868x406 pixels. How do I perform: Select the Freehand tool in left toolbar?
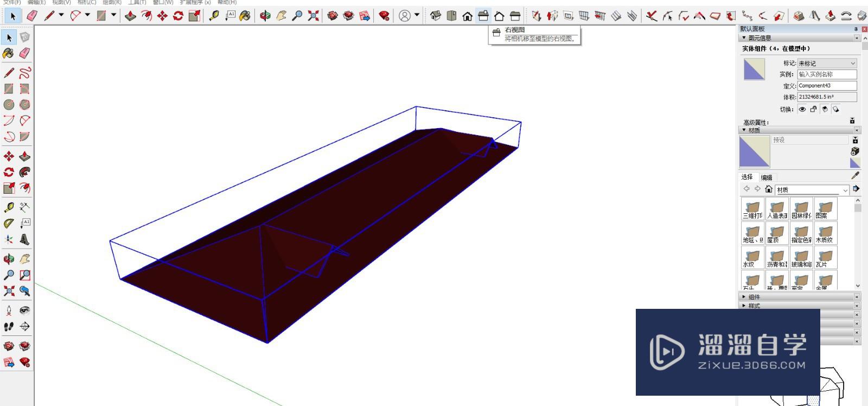24,73
